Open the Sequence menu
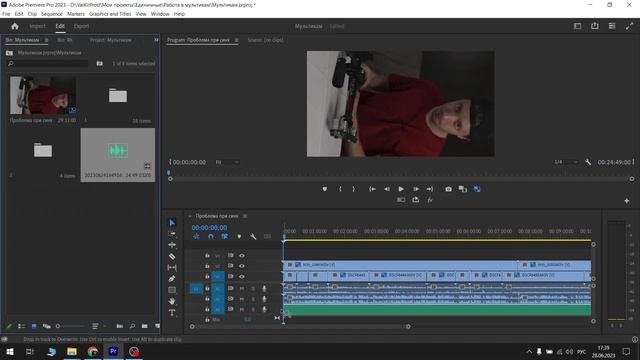 (x=52, y=14)
